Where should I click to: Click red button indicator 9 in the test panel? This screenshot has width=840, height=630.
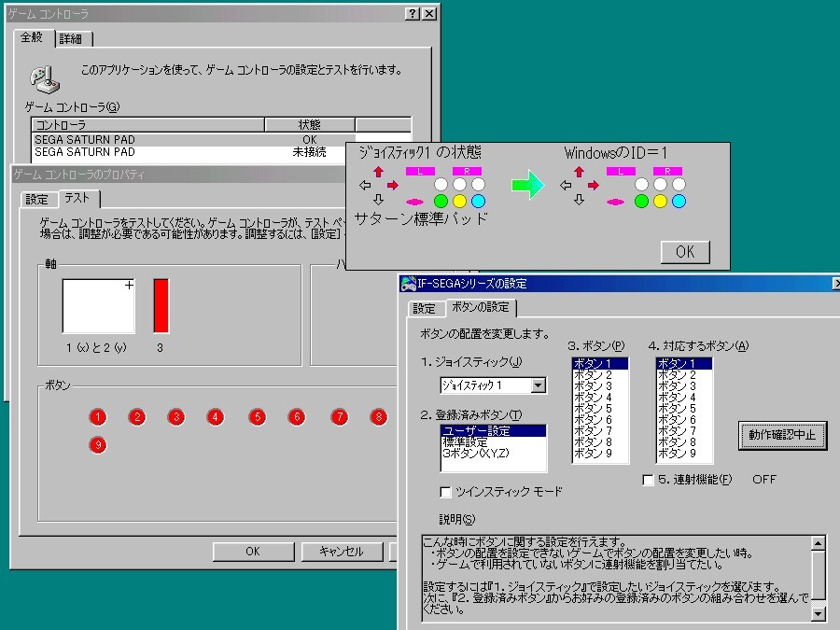point(97,446)
